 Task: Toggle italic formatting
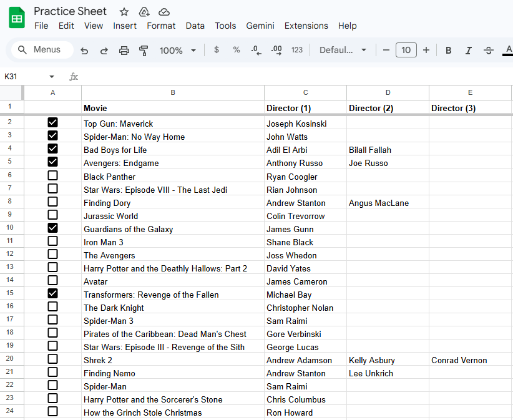469,50
